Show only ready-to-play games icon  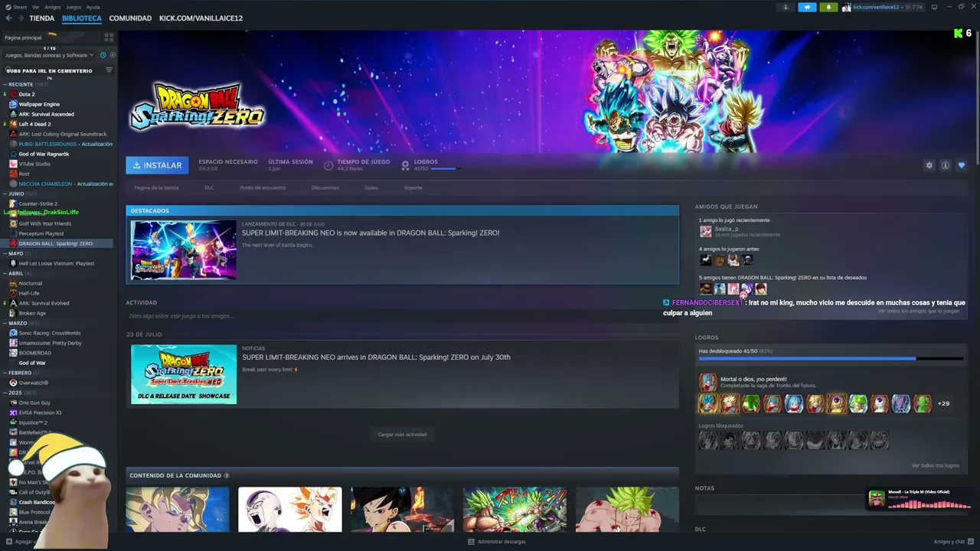pyautogui.click(x=113, y=55)
